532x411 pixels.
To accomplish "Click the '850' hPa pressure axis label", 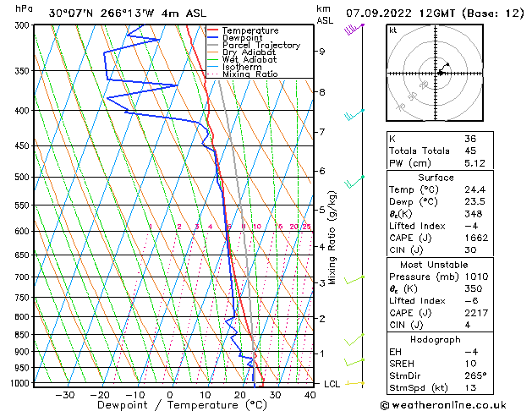I will tap(22, 335).
